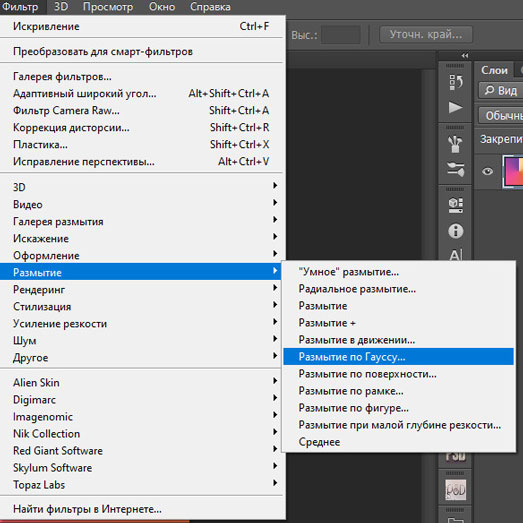Choose "Умное" размытие in submenu
Screen dimensions: 523x523
pyautogui.click(x=398, y=272)
